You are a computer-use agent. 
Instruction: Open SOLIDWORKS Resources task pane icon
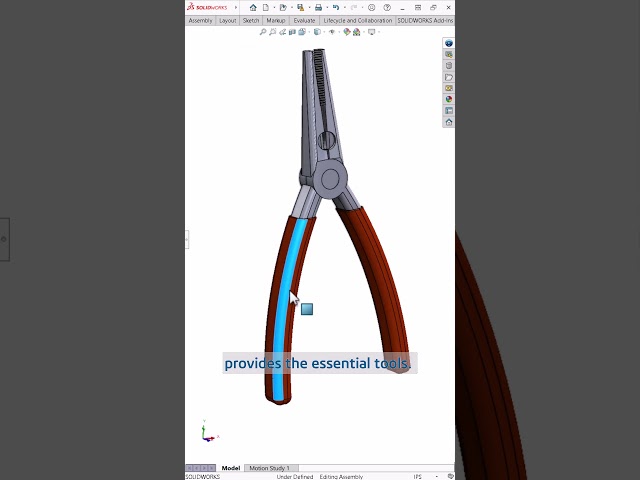449,54
